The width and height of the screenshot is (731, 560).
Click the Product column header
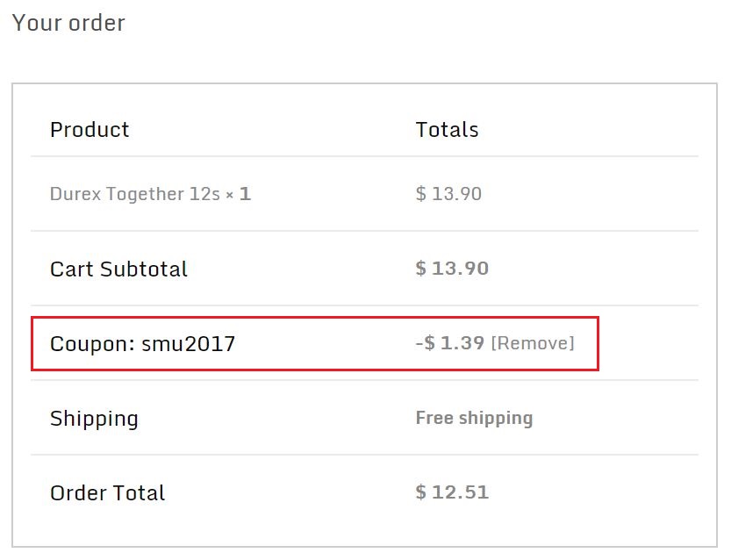click(x=90, y=130)
